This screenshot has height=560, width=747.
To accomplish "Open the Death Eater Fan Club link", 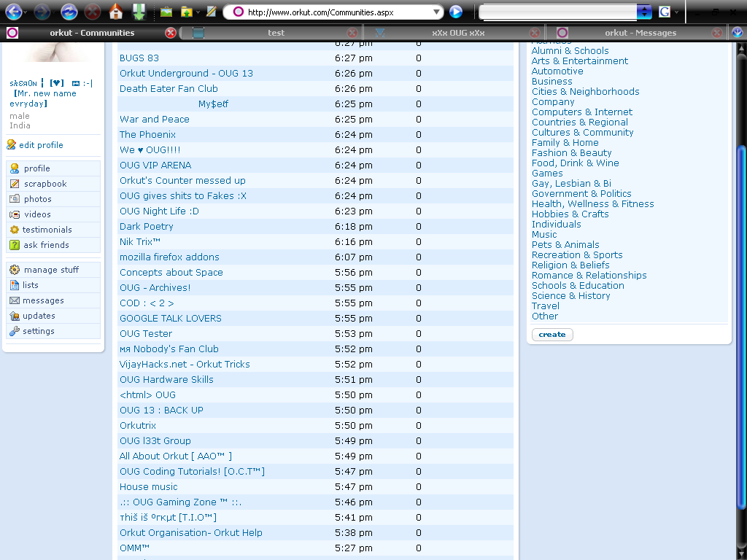I will [x=169, y=88].
